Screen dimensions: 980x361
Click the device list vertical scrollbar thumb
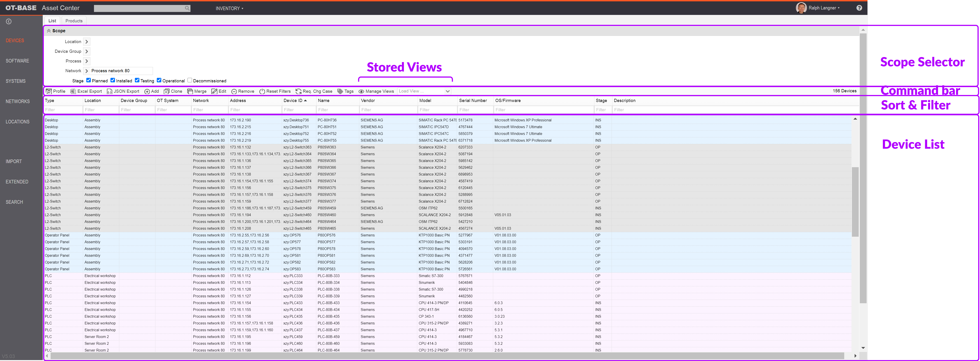(855, 201)
